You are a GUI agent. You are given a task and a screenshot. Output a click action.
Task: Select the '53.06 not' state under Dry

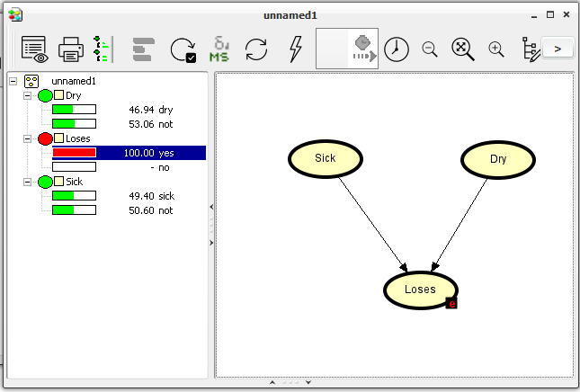pyautogui.click(x=151, y=124)
